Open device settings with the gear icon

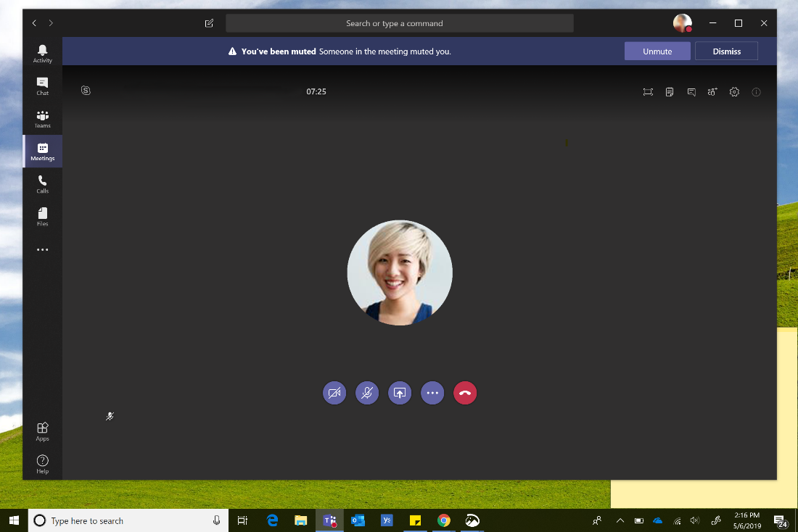pos(734,92)
